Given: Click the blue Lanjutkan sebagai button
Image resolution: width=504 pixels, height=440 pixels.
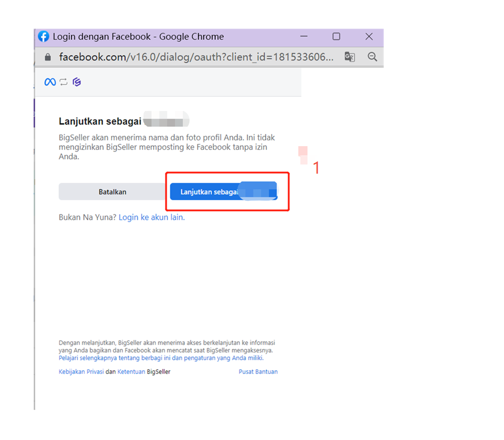Looking at the screenshot, I should [x=223, y=191].
